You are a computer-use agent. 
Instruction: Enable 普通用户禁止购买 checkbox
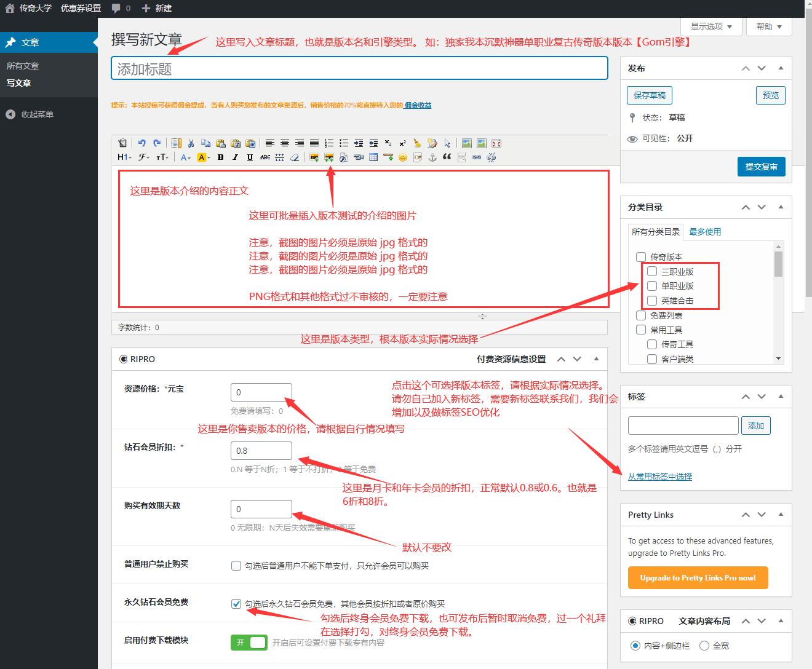(236, 566)
